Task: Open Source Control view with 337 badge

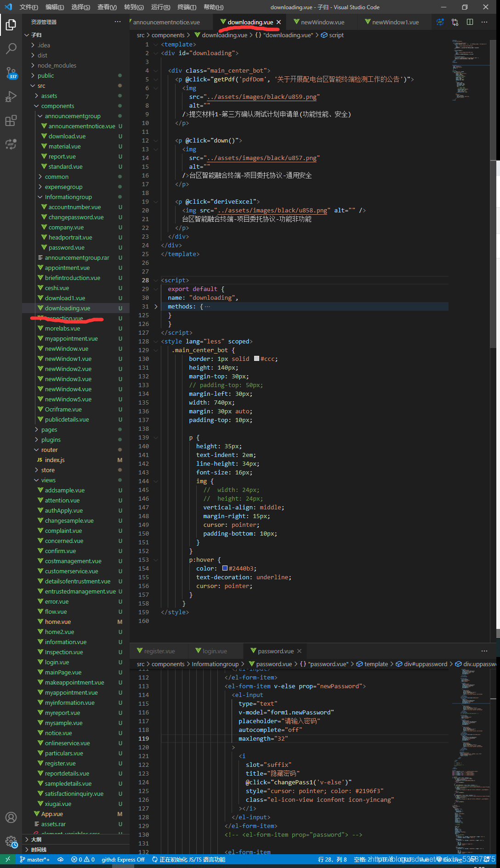Action: click(x=11, y=73)
